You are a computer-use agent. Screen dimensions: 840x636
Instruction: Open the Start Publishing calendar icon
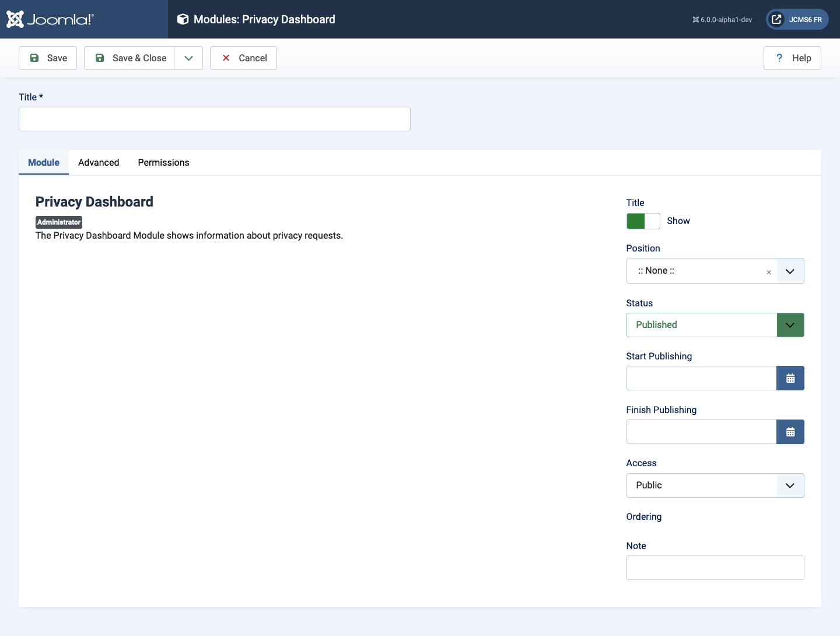click(790, 378)
